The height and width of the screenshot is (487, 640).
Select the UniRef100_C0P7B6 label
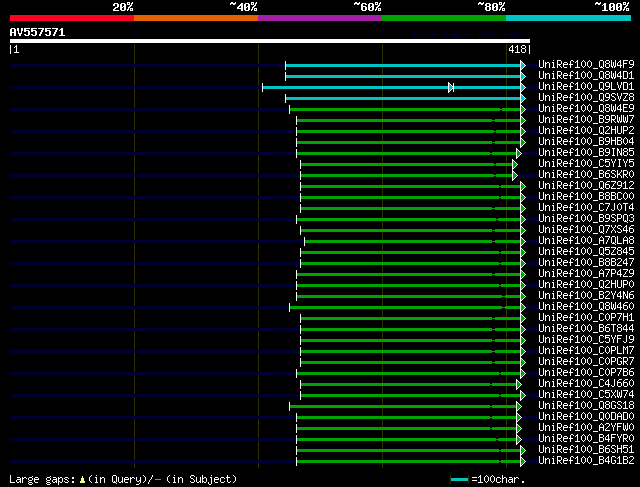click(x=586, y=373)
